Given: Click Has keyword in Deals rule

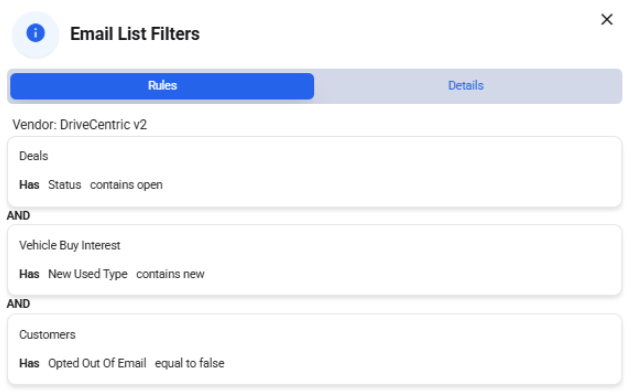Looking at the screenshot, I should tap(29, 185).
